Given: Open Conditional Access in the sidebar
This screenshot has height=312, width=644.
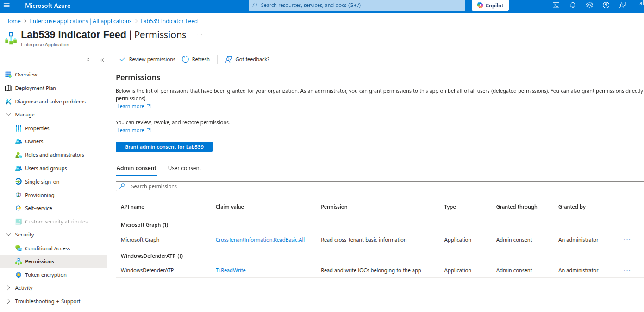Looking at the screenshot, I should pyautogui.click(x=47, y=248).
